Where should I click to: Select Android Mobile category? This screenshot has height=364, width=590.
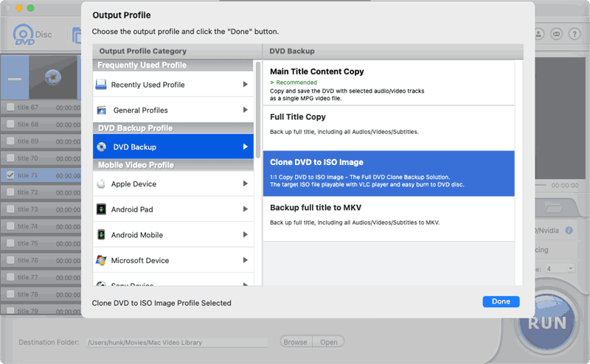pyautogui.click(x=173, y=234)
